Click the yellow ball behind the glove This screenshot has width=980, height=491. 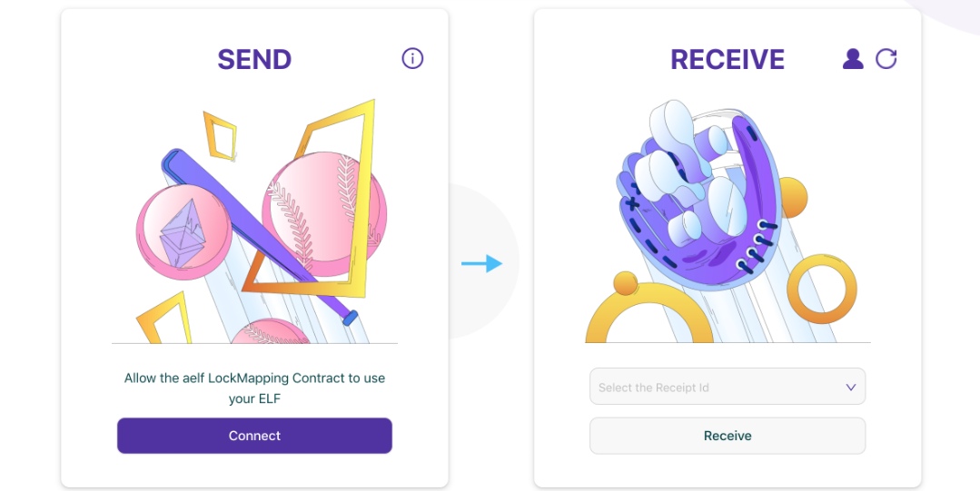pyautogui.click(x=792, y=197)
